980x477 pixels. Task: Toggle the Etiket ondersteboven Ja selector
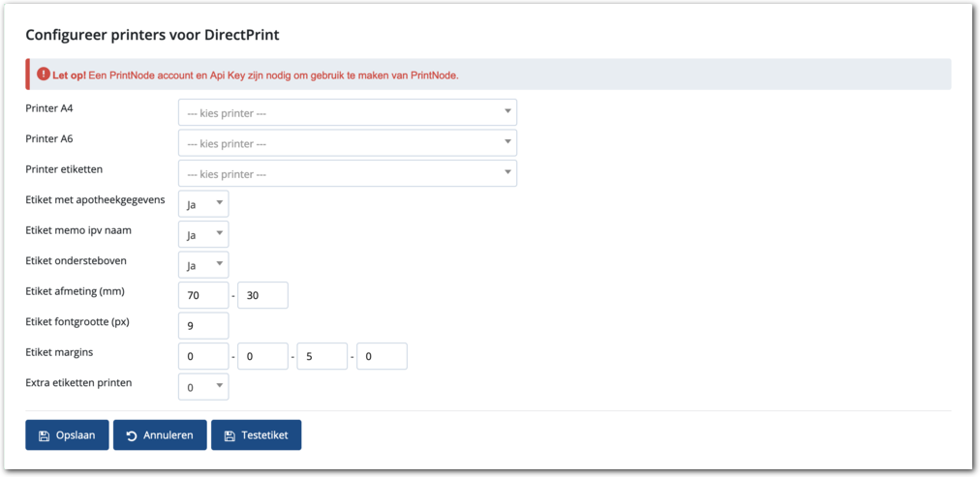(203, 265)
